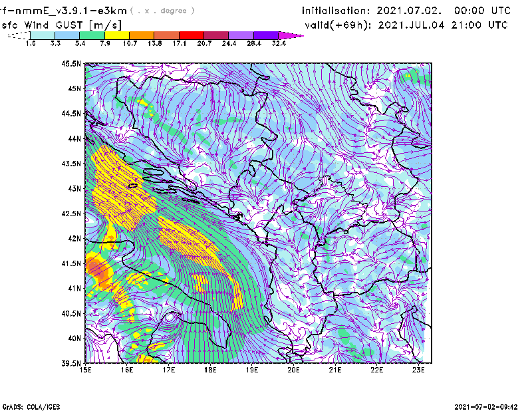Click the 21E longitude axis label

pos(335,370)
